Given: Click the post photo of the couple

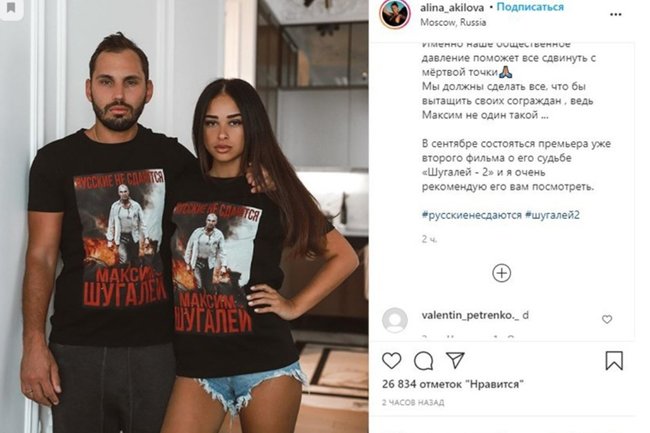Looking at the screenshot, I should click(184, 216).
